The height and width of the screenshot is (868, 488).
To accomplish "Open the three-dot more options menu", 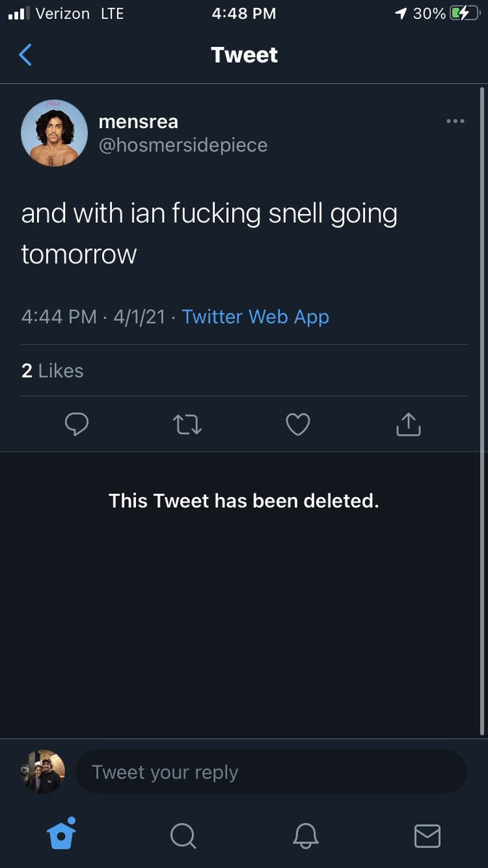I will [x=455, y=121].
